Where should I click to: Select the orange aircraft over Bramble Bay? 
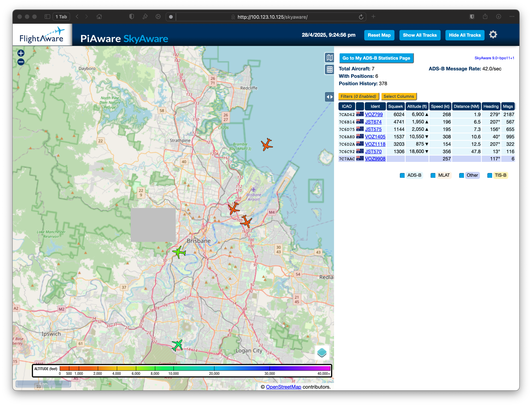point(267,144)
